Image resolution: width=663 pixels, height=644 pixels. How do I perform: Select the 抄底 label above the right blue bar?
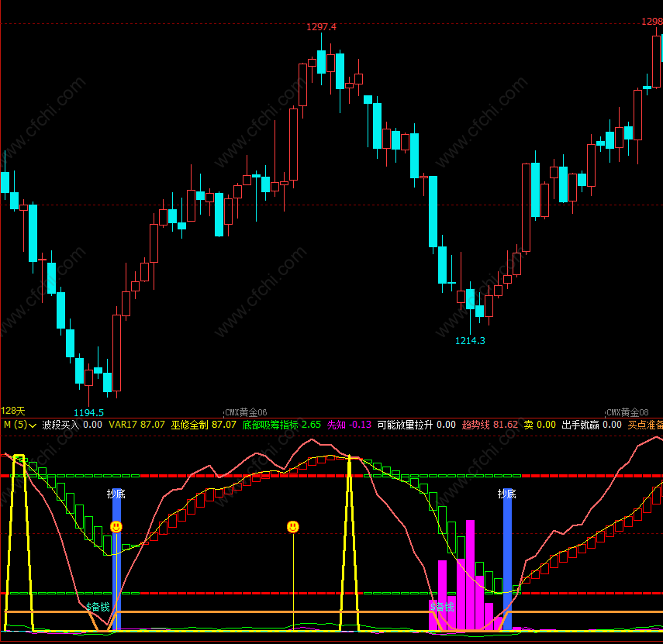pos(507,494)
